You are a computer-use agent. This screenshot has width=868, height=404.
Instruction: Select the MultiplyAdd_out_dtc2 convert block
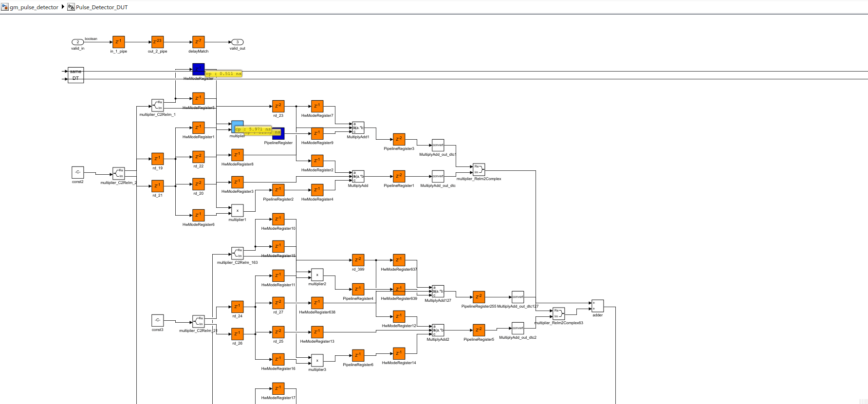(x=518, y=328)
